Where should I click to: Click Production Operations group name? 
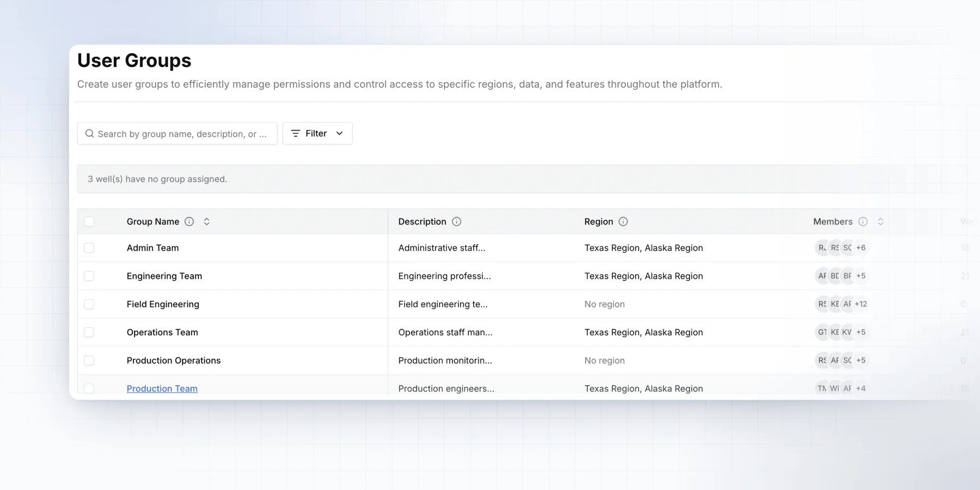[x=174, y=360]
